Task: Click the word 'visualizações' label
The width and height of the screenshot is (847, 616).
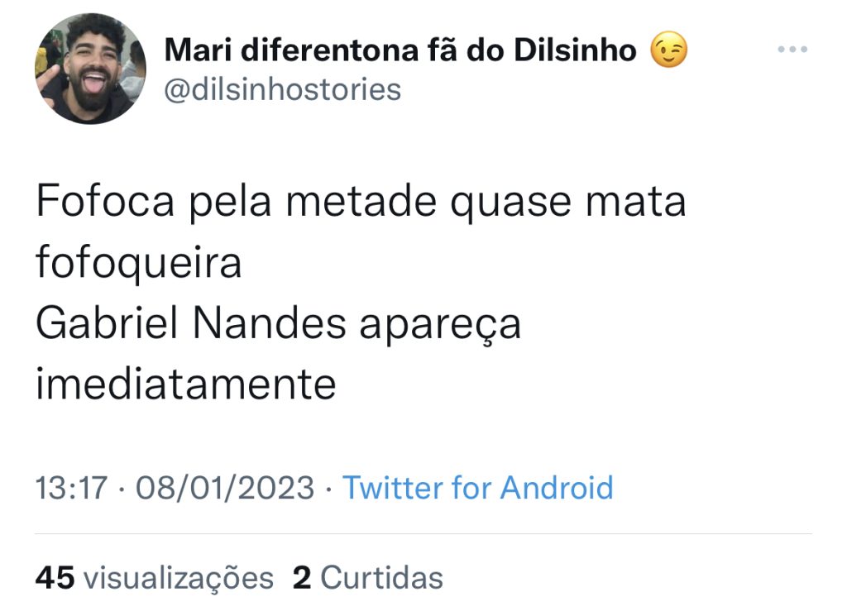Action: coord(179,580)
